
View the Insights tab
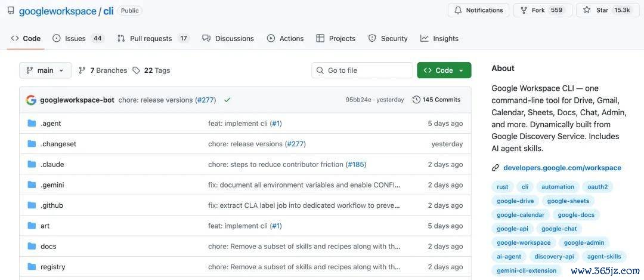click(439, 39)
